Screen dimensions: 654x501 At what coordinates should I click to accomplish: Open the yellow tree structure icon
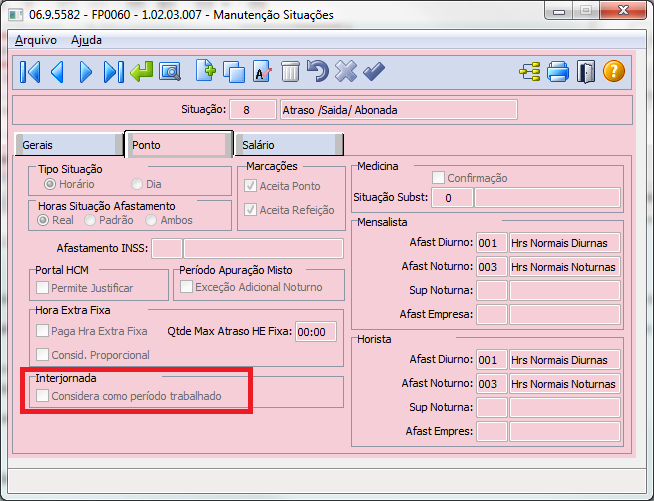tap(530, 72)
